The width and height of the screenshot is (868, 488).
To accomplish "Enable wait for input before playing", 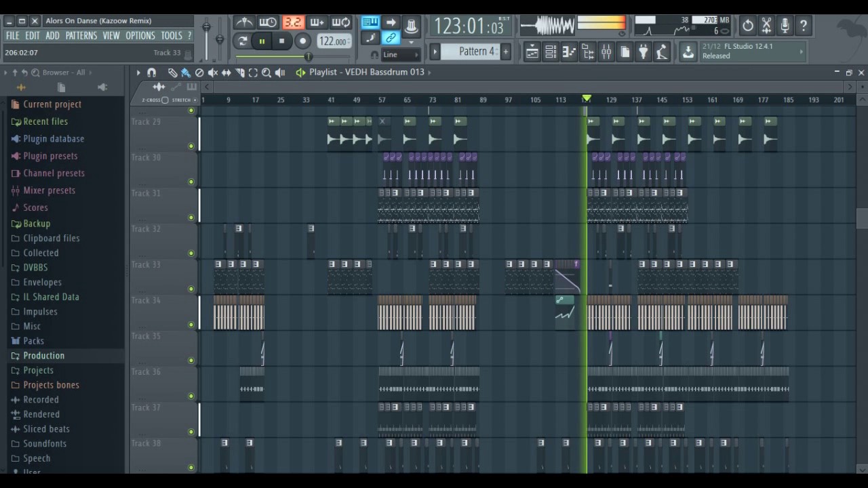I will click(268, 22).
